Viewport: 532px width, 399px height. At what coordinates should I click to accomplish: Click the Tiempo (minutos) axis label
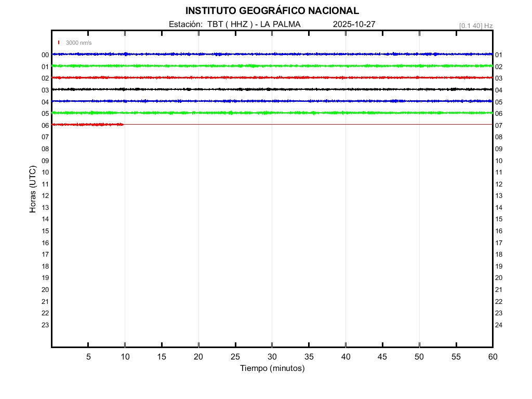pos(272,368)
